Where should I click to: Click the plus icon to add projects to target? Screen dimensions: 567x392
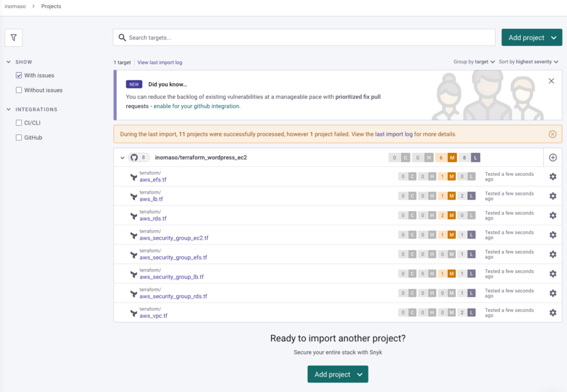[x=552, y=158]
